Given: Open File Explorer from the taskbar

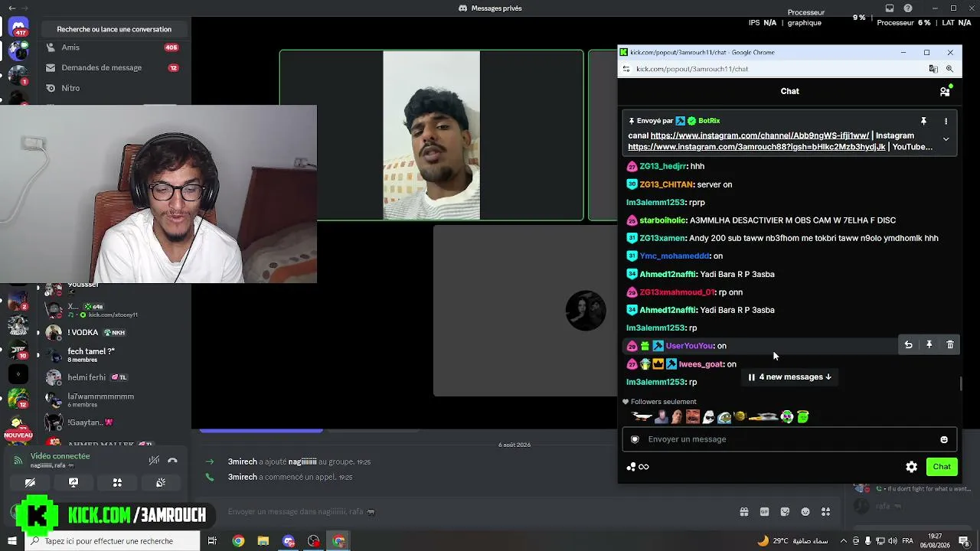Looking at the screenshot, I should pos(263,541).
